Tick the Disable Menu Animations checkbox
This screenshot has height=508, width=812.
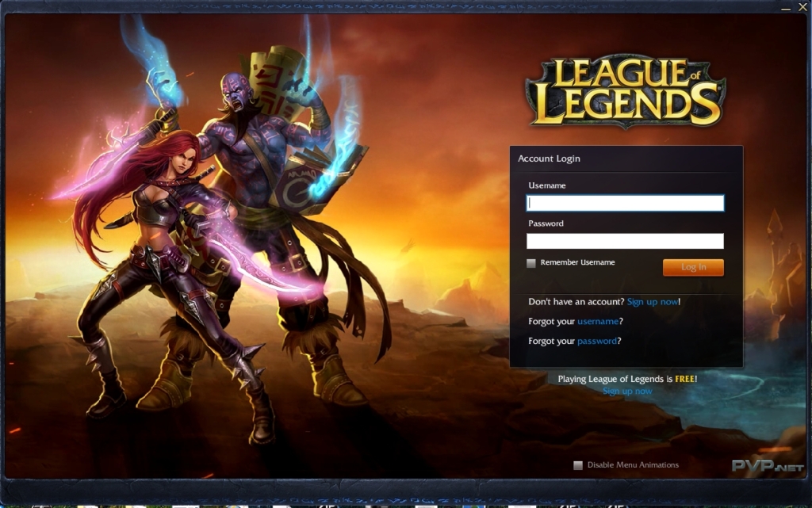pyautogui.click(x=578, y=465)
